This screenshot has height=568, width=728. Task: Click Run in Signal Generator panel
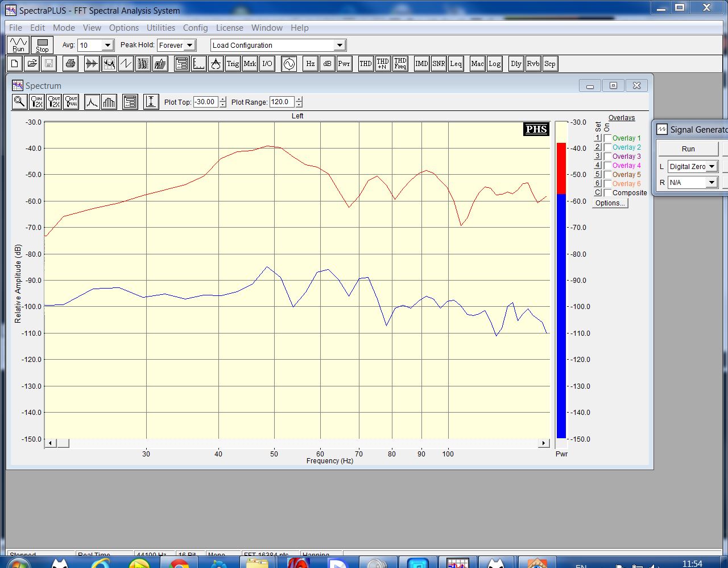[688, 149]
